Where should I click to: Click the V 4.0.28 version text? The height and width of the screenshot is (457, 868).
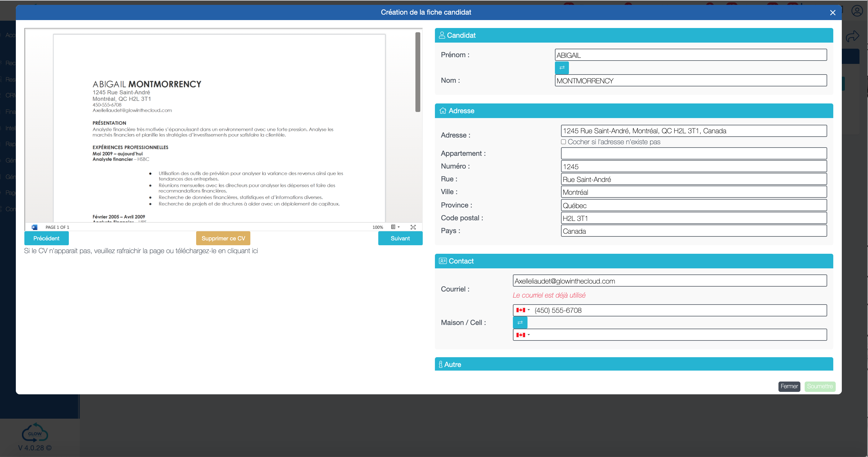point(35,448)
